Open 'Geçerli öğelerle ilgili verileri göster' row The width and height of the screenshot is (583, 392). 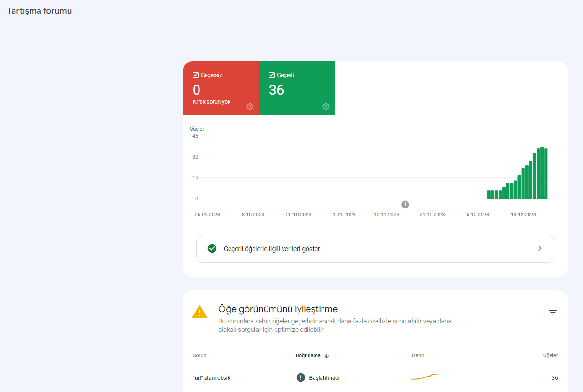click(x=376, y=249)
